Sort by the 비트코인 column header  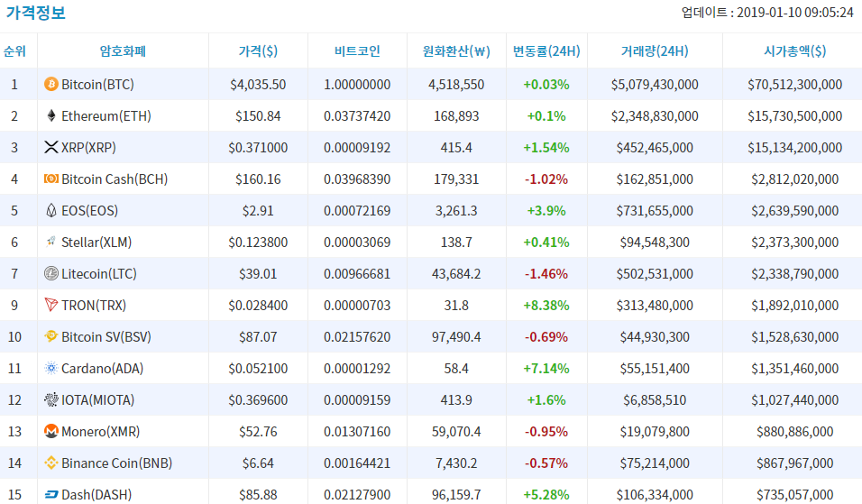(x=357, y=51)
